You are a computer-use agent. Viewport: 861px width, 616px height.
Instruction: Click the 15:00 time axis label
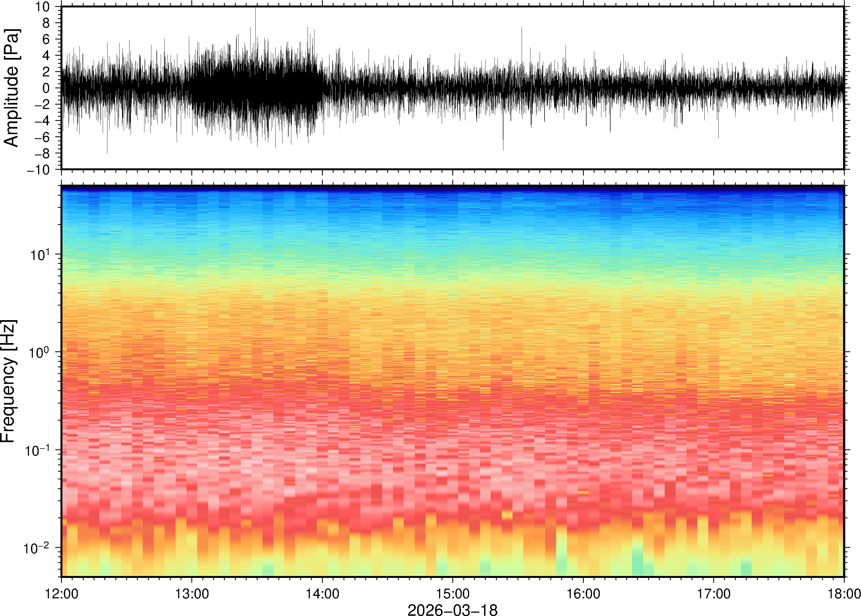453,594
